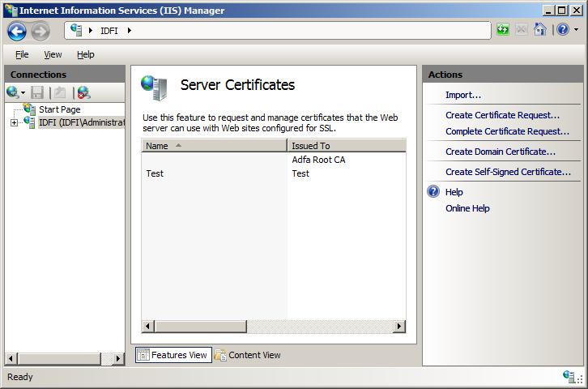This screenshot has height=389, width=588.
Task: Click the server status icon in the status bar
Action: point(569,376)
